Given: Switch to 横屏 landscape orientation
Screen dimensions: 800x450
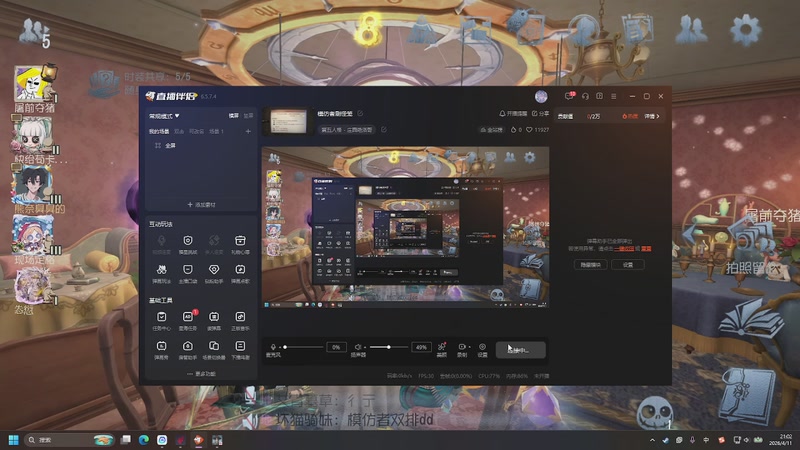Looking at the screenshot, I should [x=234, y=116].
